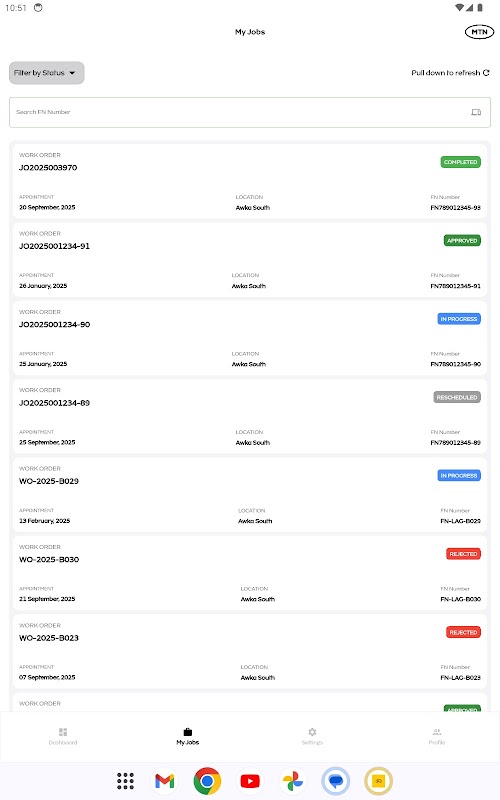500x800 pixels.
Task: Tap the scan icon in search field
Action: (x=476, y=112)
